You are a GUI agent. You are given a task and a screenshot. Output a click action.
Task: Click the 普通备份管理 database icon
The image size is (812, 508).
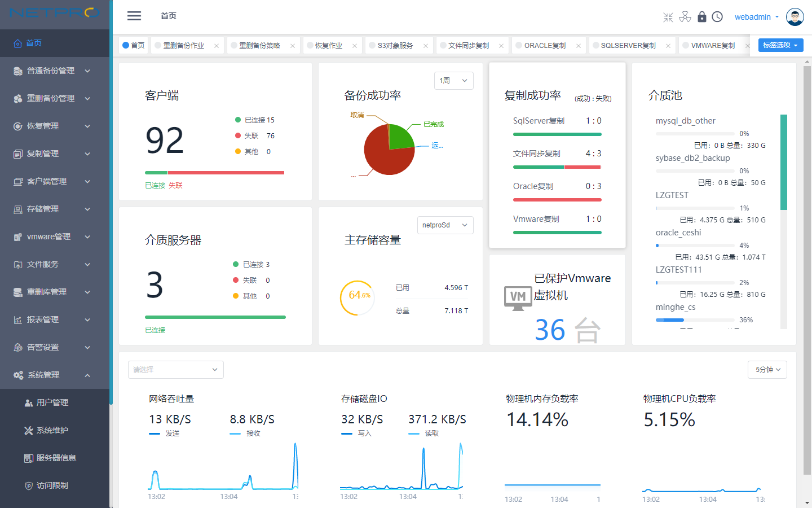pyautogui.click(x=18, y=71)
